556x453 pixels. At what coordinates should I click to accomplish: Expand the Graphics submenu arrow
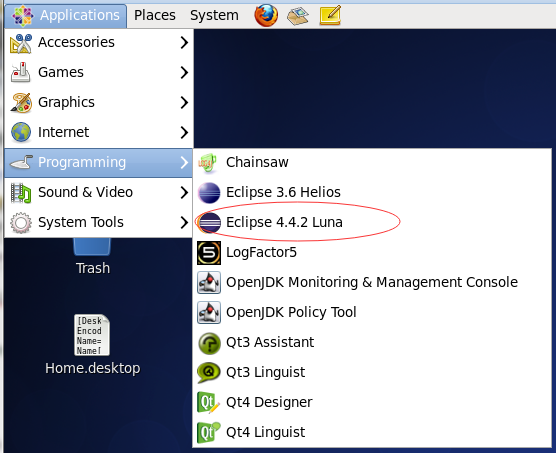[x=184, y=102]
